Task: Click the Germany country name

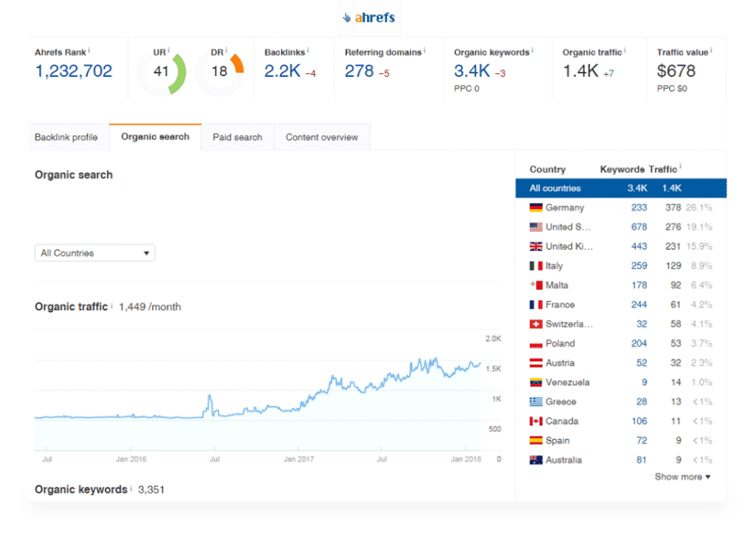Action: pyautogui.click(x=565, y=208)
